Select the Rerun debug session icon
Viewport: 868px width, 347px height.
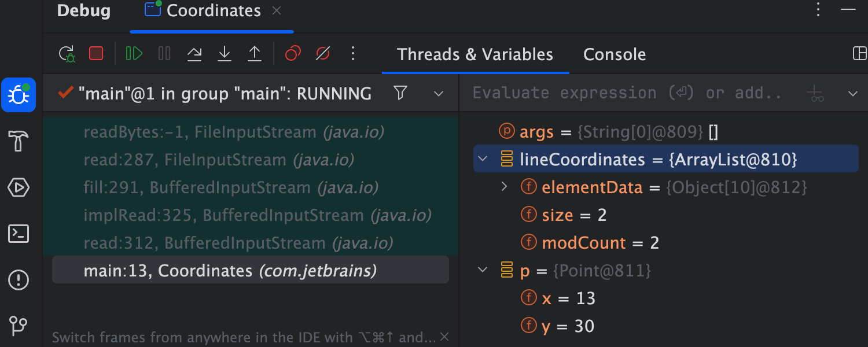pyautogui.click(x=67, y=54)
